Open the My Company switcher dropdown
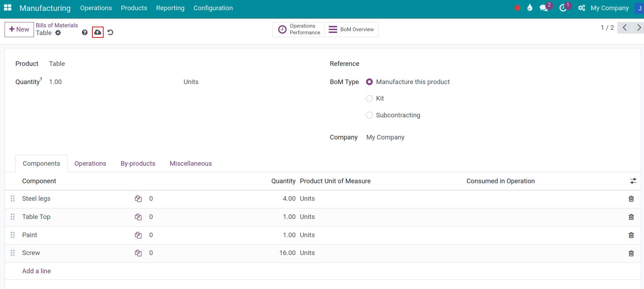Screen dimensions: 644x289 tap(610, 8)
